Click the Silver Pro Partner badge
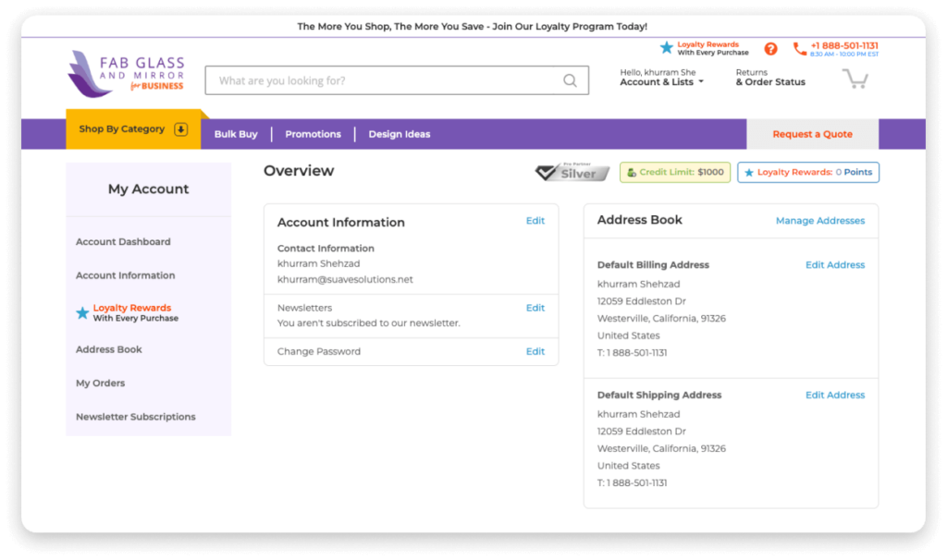The image size is (947, 560). [x=571, y=172]
